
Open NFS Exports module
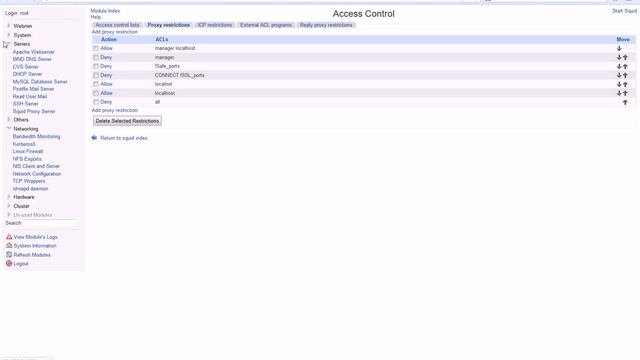coord(27,159)
